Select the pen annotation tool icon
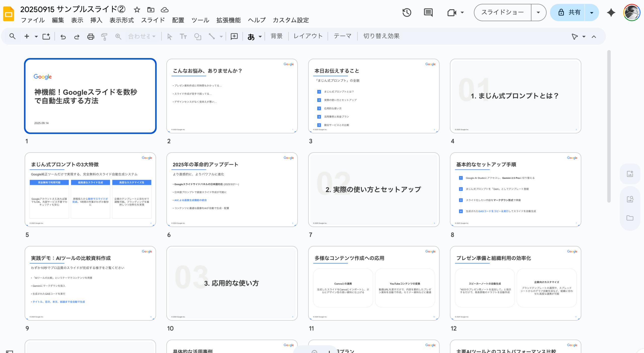 pyautogui.click(x=575, y=37)
